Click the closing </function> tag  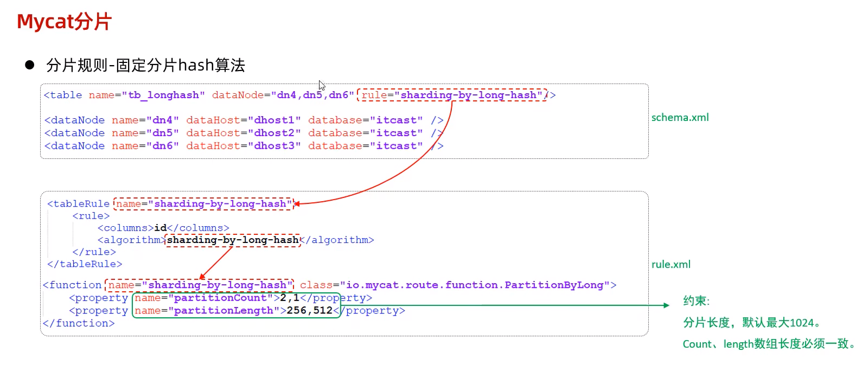click(79, 323)
